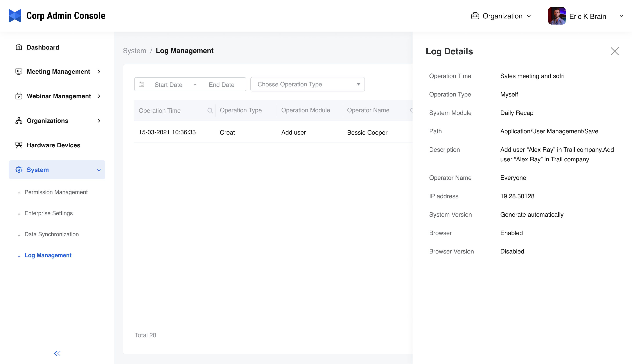
Task: Close the Log Details panel
Action: pos(614,52)
